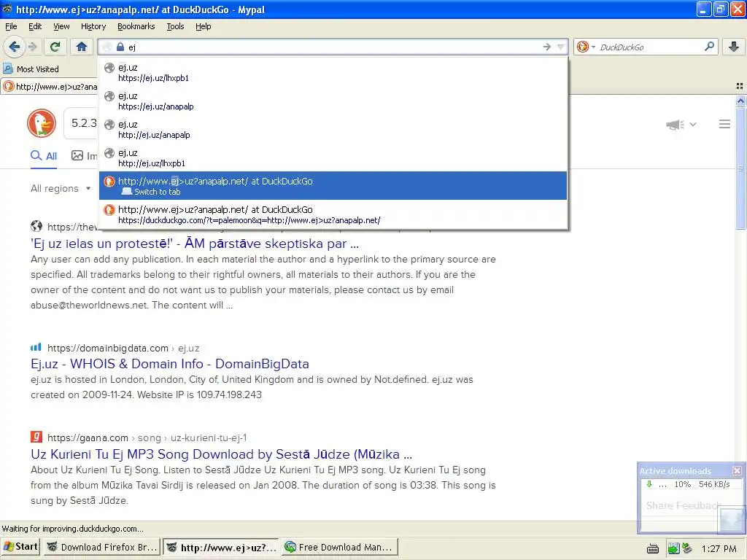Viewport: 747px width, 560px height.
Task: Open the View menu
Action: [61, 26]
